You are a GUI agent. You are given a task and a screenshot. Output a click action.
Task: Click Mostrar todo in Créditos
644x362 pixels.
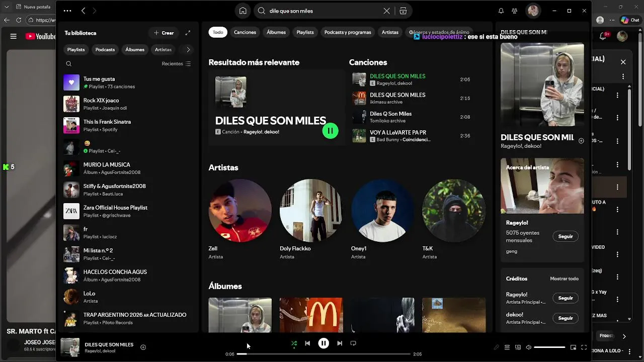pos(564,279)
